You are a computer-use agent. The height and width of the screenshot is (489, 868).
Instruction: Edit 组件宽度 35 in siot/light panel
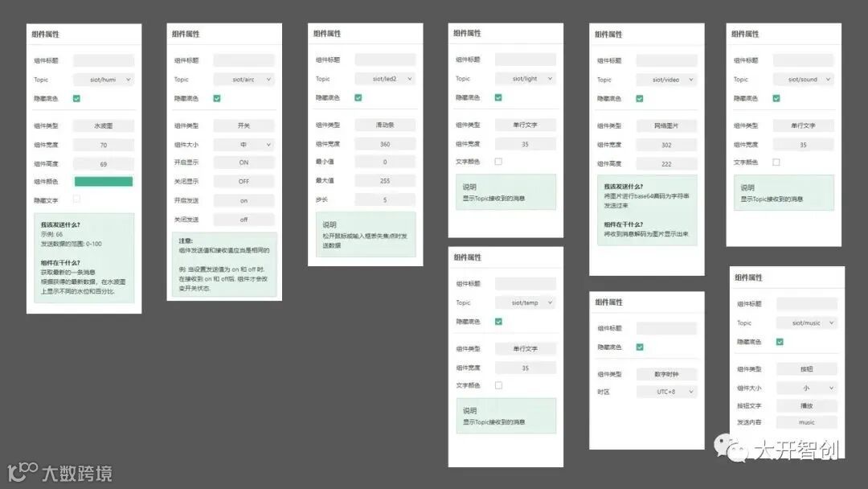coord(526,144)
